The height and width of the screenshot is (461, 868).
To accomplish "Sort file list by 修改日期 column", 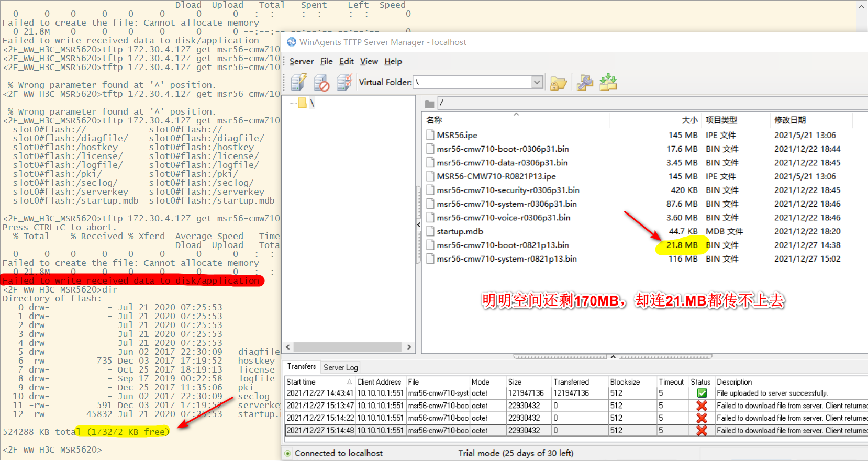I will click(811, 120).
